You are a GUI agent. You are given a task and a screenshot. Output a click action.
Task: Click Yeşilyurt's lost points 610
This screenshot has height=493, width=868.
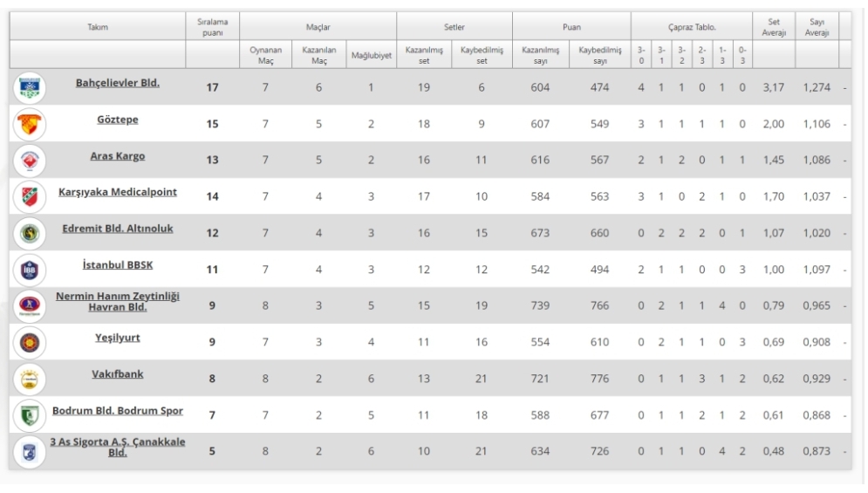pos(599,342)
